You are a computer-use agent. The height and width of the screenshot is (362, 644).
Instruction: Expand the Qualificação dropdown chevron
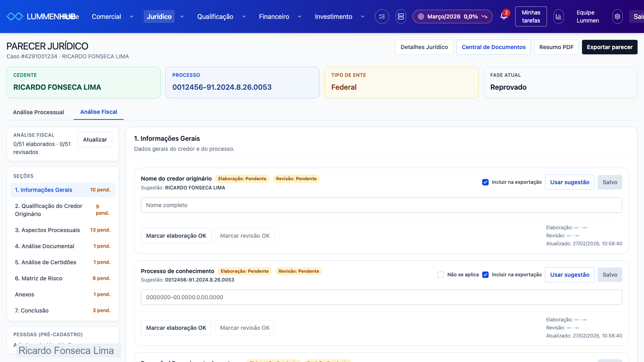point(244,16)
